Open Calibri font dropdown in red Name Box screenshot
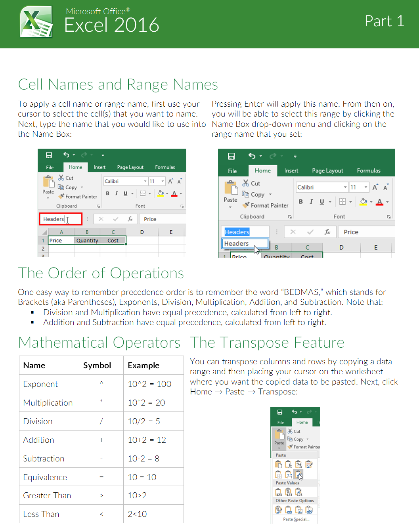This screenshot has height=532, width=419. tap(145, 181)
